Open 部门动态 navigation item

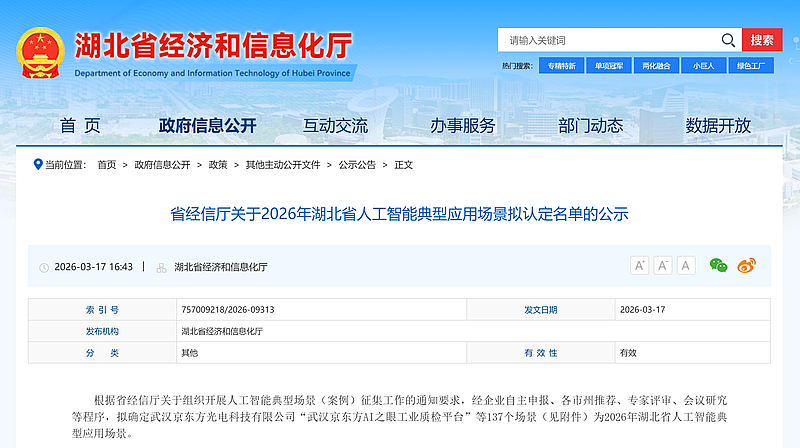coord(591,126)
